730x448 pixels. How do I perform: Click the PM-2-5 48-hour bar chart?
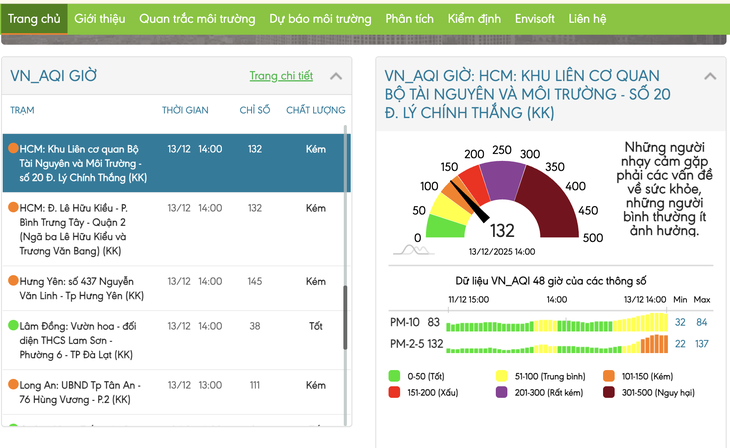556,345
